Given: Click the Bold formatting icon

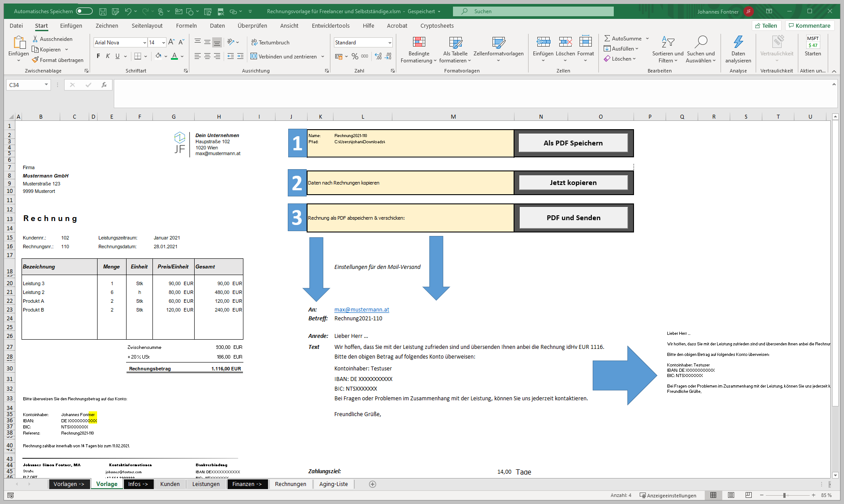Looking at the screenshot, I should (98, 56).
